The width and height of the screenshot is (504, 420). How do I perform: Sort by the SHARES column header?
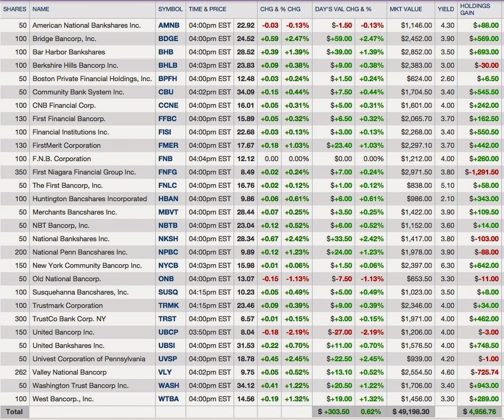coord(15,9)
